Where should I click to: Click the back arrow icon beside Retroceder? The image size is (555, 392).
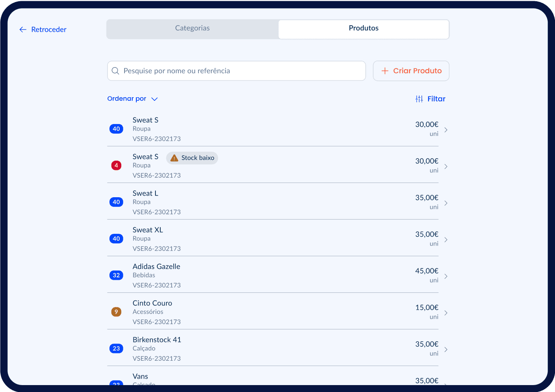pyautogui.click(x=23, y=30)
